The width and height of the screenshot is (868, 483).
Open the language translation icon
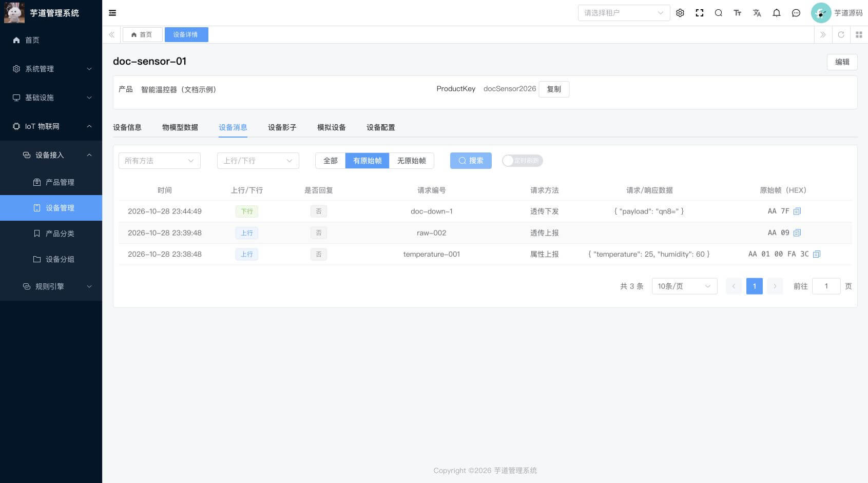pos(757,13)
